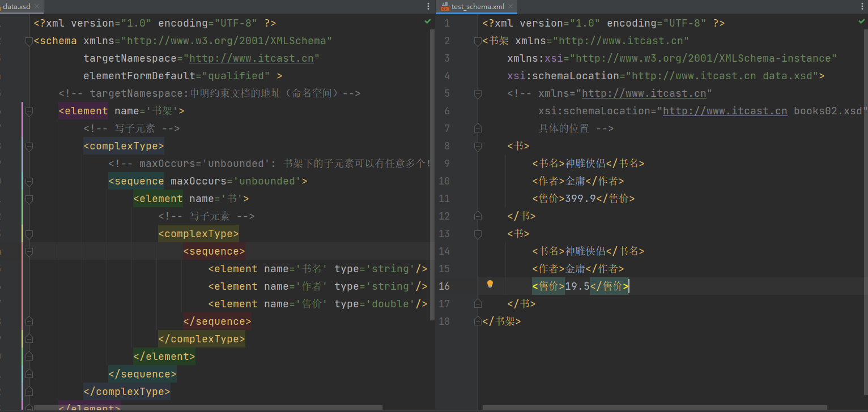Image resolution: width=868 pixels, height=412 pixels.
Task: Click the last </complexType> closing tag in data.xsd
Action: point(126,392)
